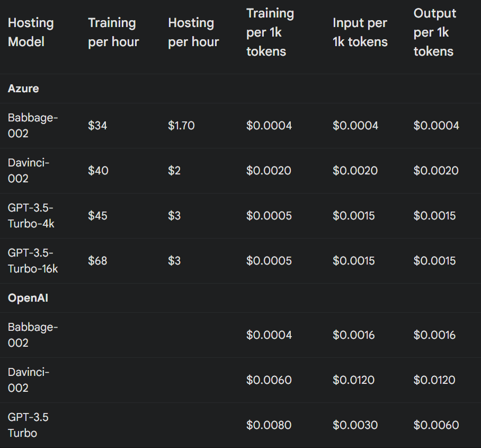This screenshot has width=481, height=448.
Task: Click the Hosting Model column header
Action: point(31,32)
